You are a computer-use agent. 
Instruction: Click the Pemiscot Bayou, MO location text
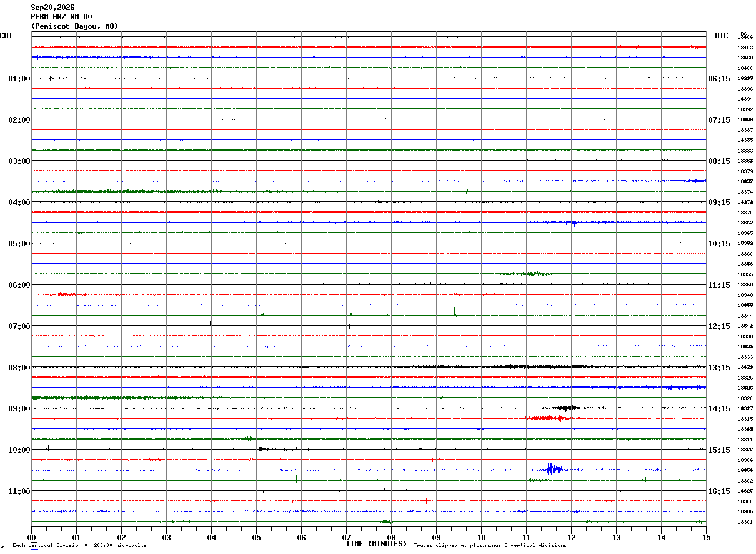click(x=74, y=26)
